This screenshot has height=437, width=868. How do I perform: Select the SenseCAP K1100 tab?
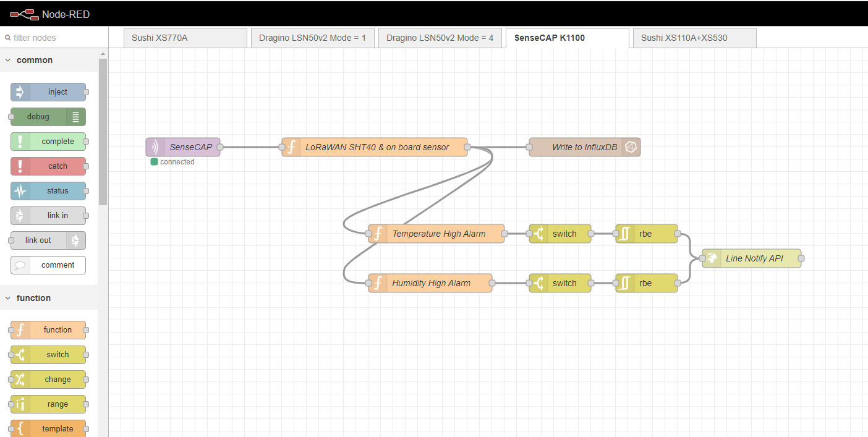click(567, 38)
